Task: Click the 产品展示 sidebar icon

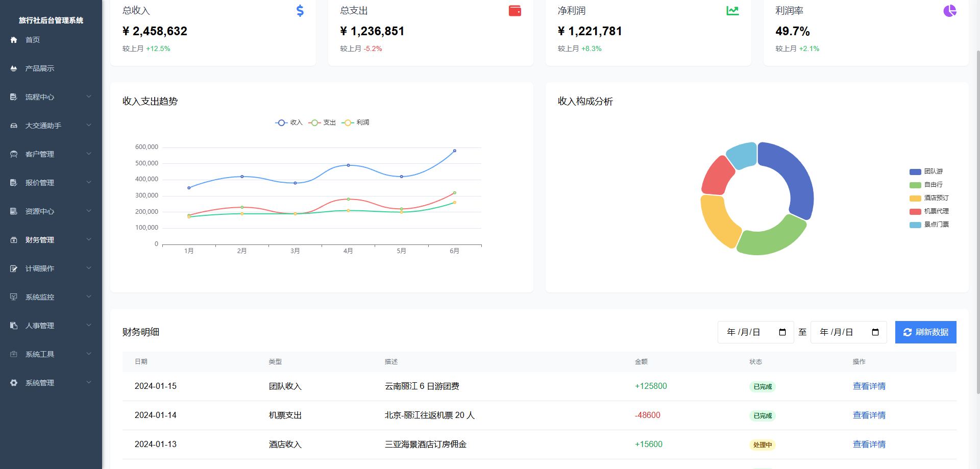Action: point(13,68)
